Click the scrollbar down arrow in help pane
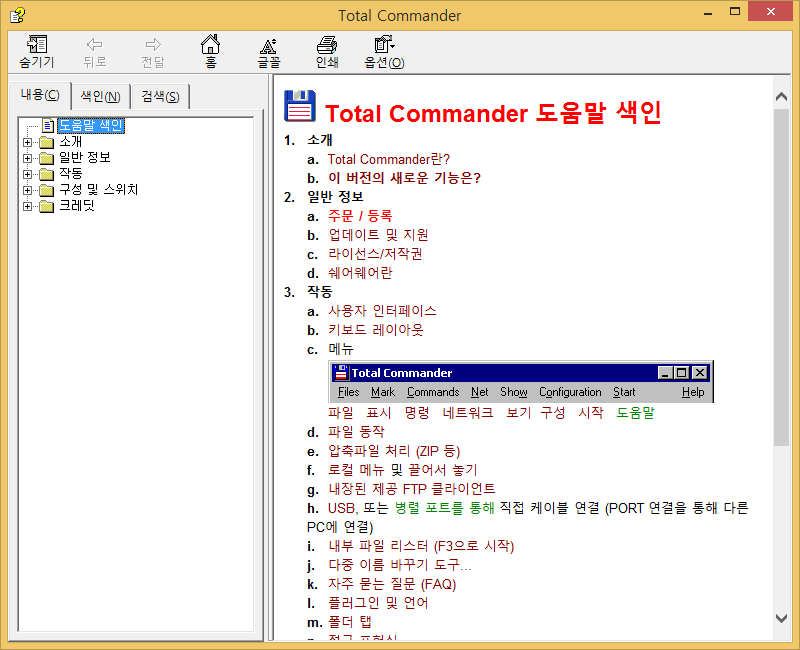The image size is (800, 650). coord(781,618)
